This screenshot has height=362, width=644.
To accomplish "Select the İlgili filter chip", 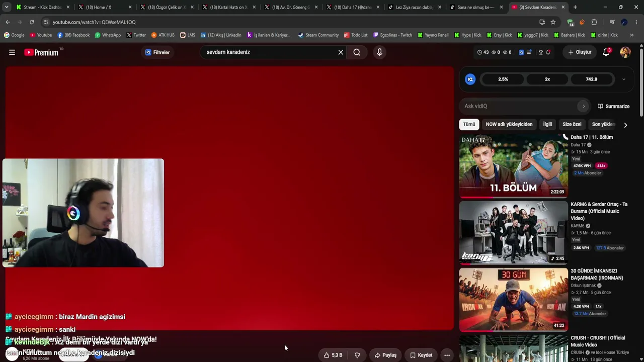I will (x=547, y=124).
